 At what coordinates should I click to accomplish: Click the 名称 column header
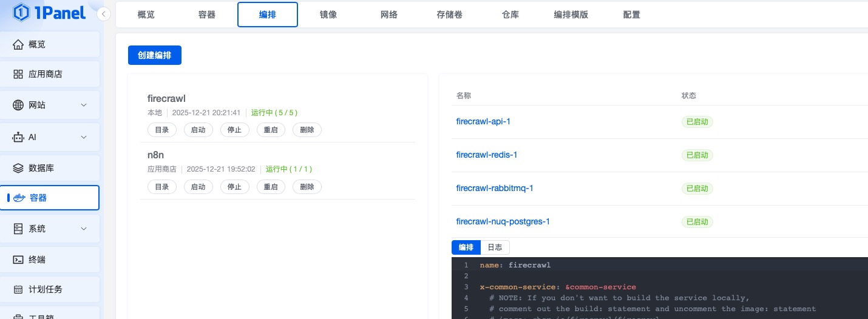[x=464, y=96]
